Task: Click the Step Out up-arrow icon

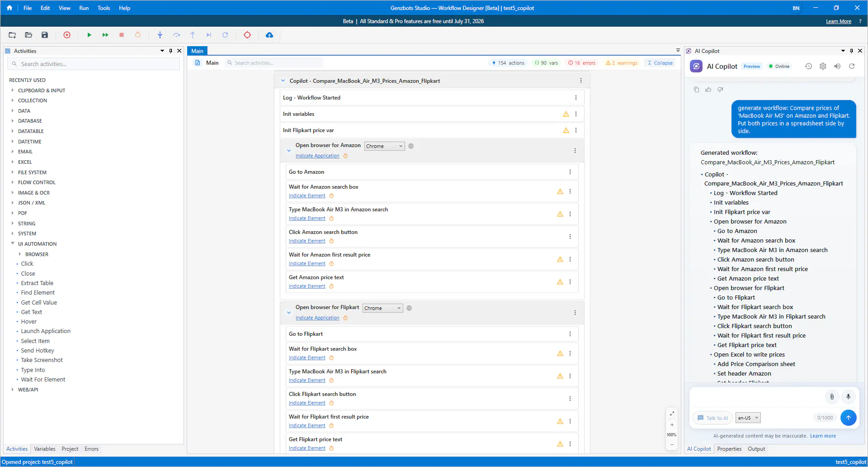Action: 193,35
